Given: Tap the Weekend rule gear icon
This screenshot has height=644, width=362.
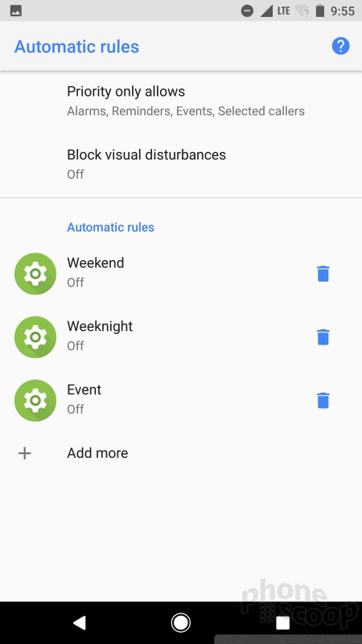Looking at the screenshot, I should coord(35,274).
